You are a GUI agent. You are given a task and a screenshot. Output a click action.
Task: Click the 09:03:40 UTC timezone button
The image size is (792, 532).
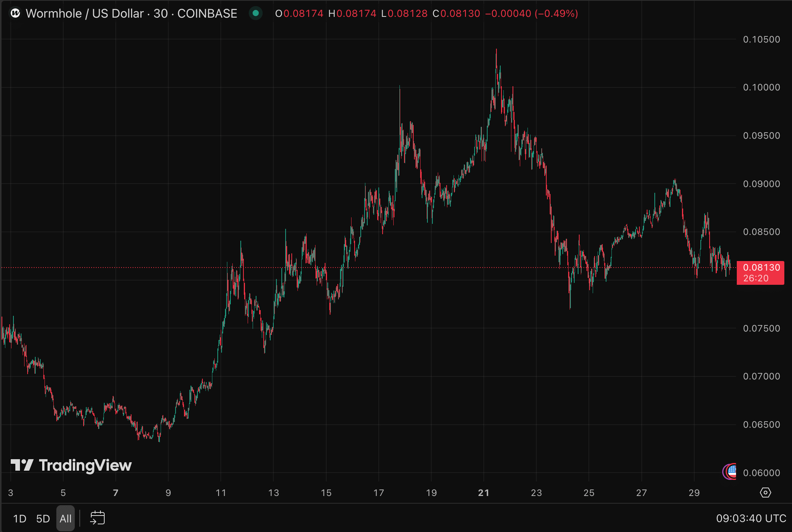point(751,519)
